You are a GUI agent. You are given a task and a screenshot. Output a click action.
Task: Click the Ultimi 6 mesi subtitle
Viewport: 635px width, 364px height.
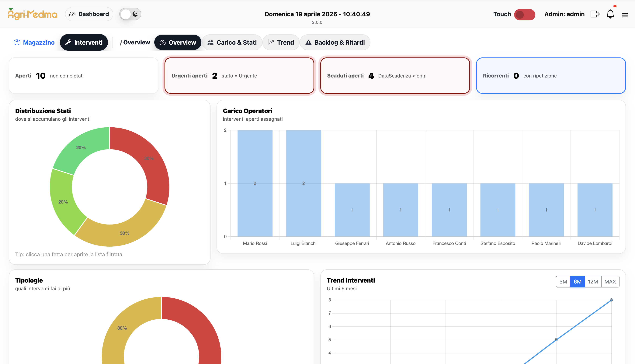coord(342,289)
